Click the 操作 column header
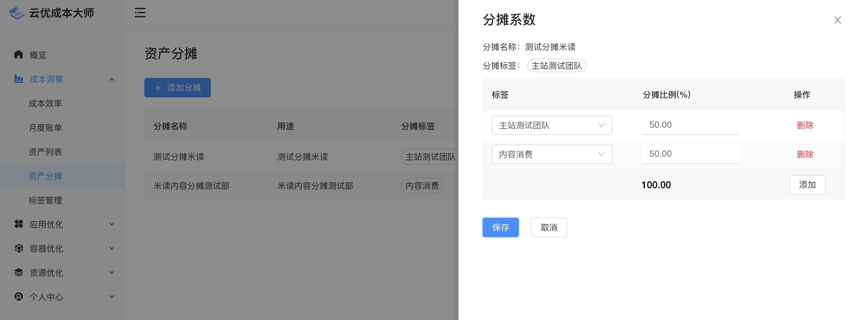Viewport: 868px width, 320px height. click(x=802, y=94)
